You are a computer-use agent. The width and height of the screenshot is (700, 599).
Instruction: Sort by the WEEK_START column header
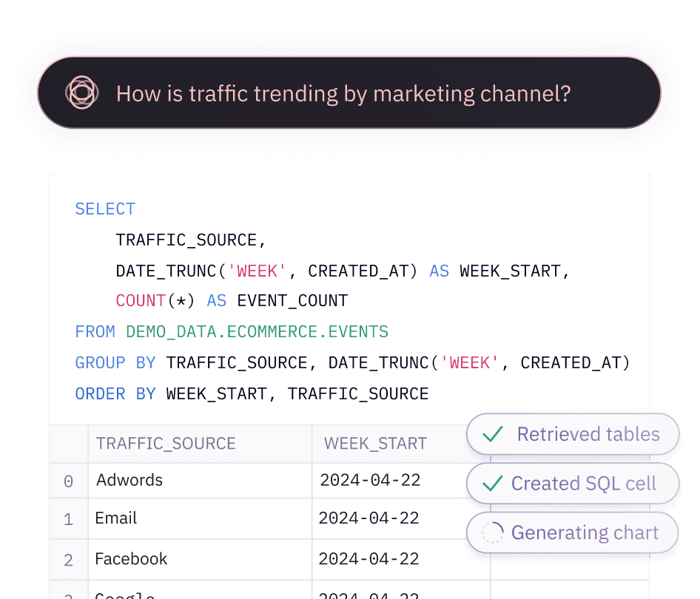click(x=375, y=444)
